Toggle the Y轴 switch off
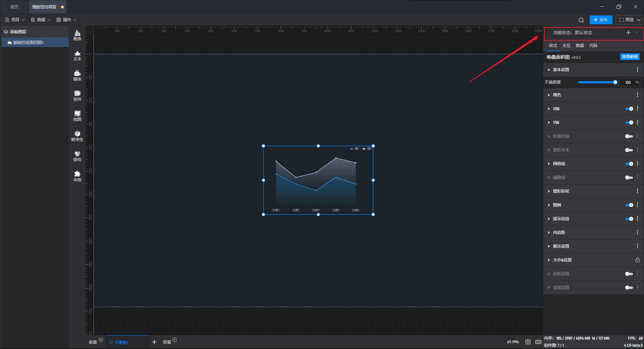 pyautogui.click(x=629, y=122)
